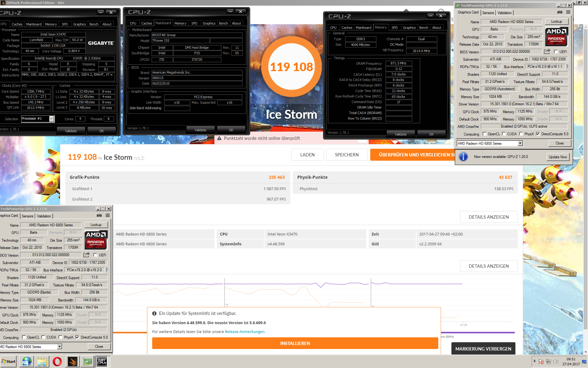The image size is (588, 368).
Task: Switch to GPU-Z taskbar icon
Action: pos(88,362)
